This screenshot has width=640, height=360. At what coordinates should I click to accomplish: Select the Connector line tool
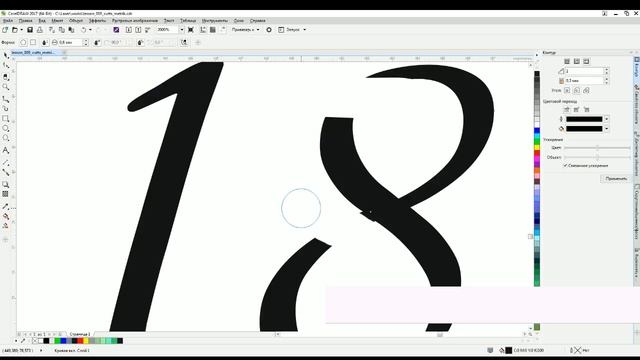(6, 172)
